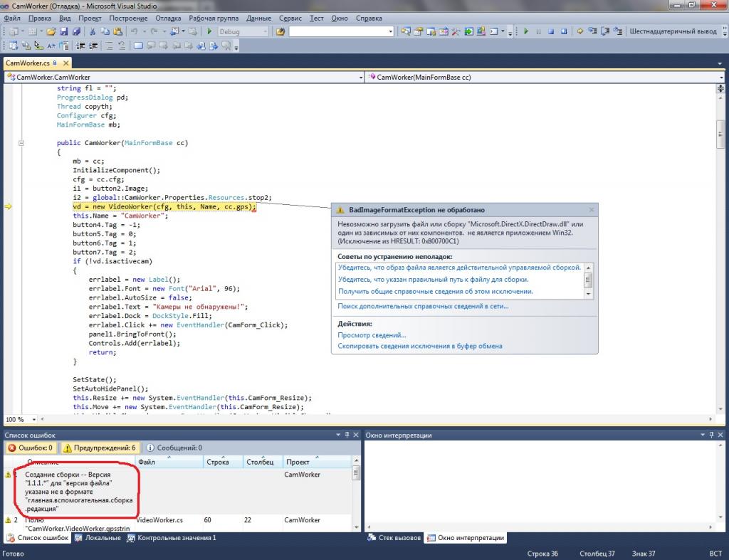Click the Cut scissors icon
729x560 pixels.
pyautogui.click(x=93, y=32)
